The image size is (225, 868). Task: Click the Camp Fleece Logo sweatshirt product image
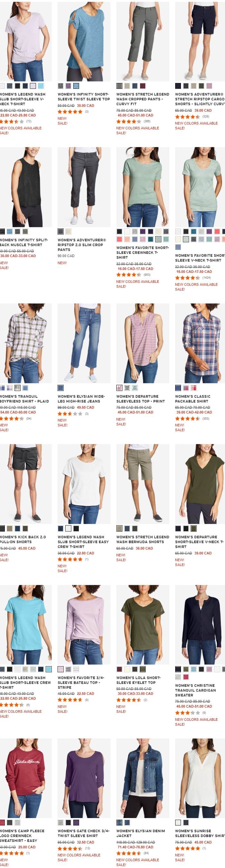(x=26, y=778)
